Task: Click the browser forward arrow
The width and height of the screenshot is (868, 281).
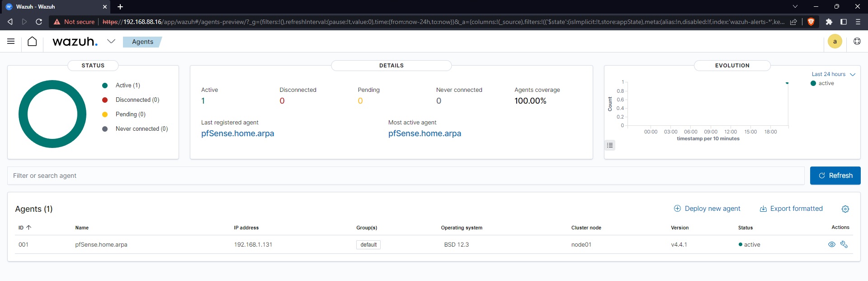Action: coord(24,22)
